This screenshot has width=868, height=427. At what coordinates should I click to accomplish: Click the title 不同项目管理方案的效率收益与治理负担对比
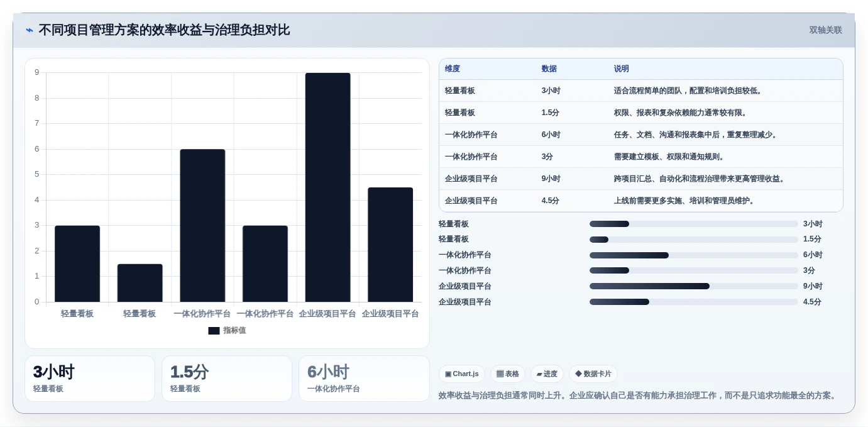pyautogui.click(x=164, y=30)
